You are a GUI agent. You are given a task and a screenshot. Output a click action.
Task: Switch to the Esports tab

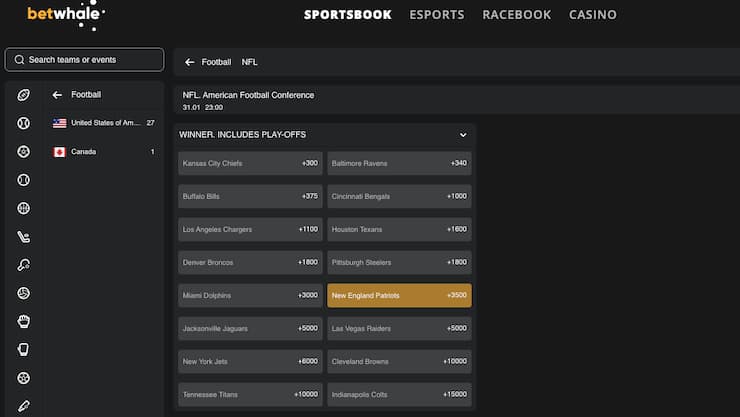click(x=437, y=15)
